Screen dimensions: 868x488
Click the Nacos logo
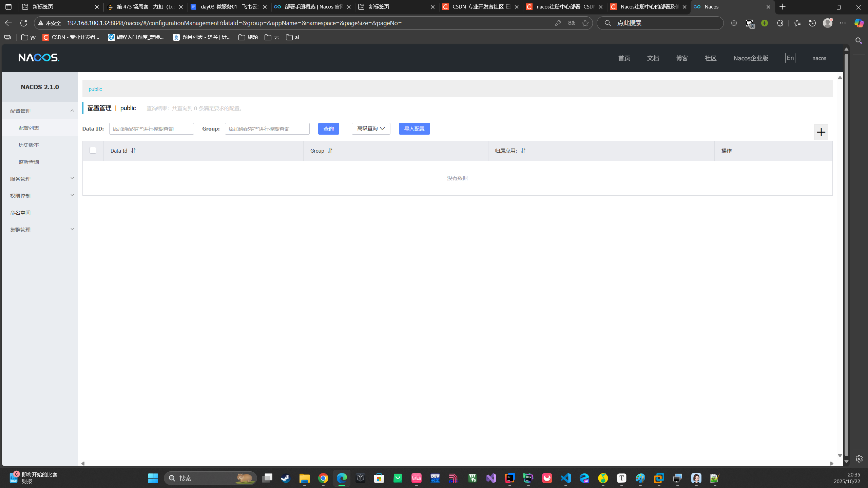point(39,58)
